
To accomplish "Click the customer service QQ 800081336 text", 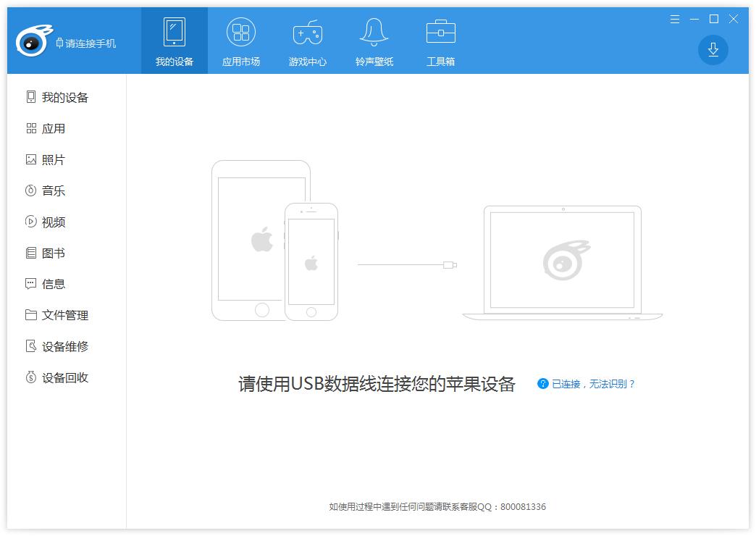I will pyautogui.click(x=512, y=506).
